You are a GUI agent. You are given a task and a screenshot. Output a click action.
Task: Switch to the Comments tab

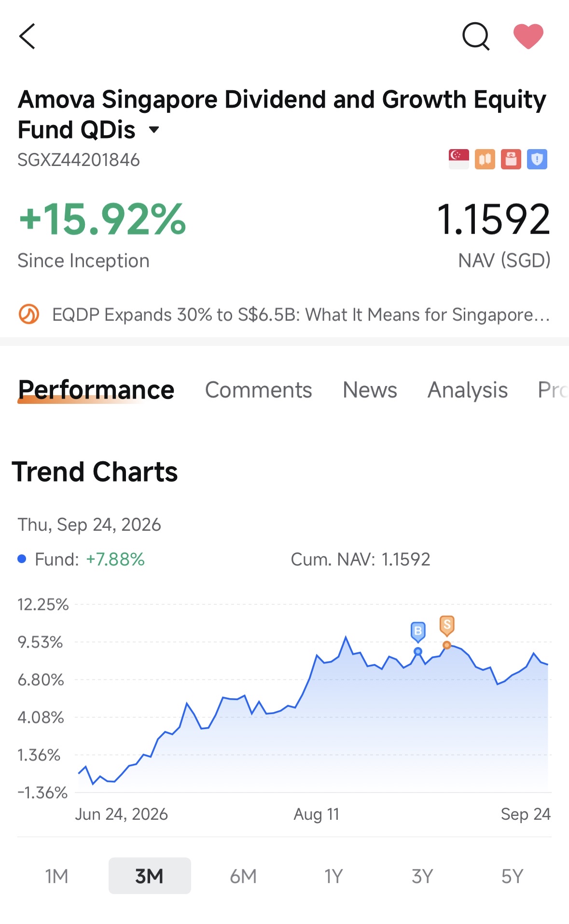259,390
